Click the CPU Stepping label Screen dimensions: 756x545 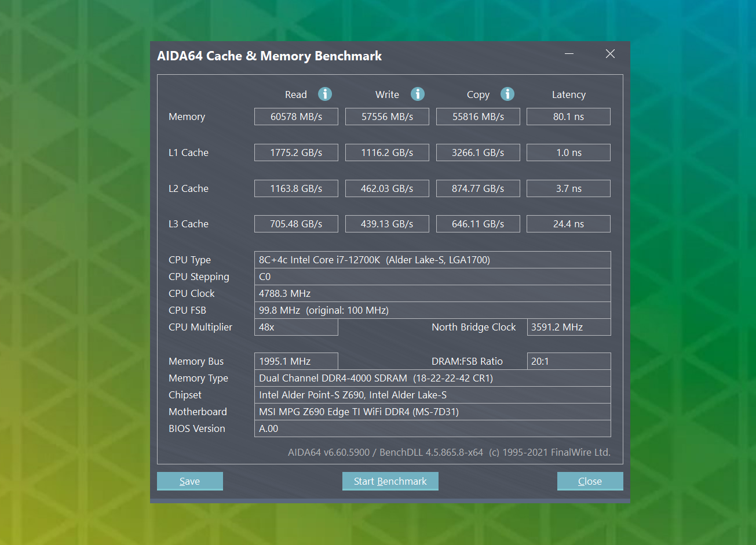tap(199, 277)
